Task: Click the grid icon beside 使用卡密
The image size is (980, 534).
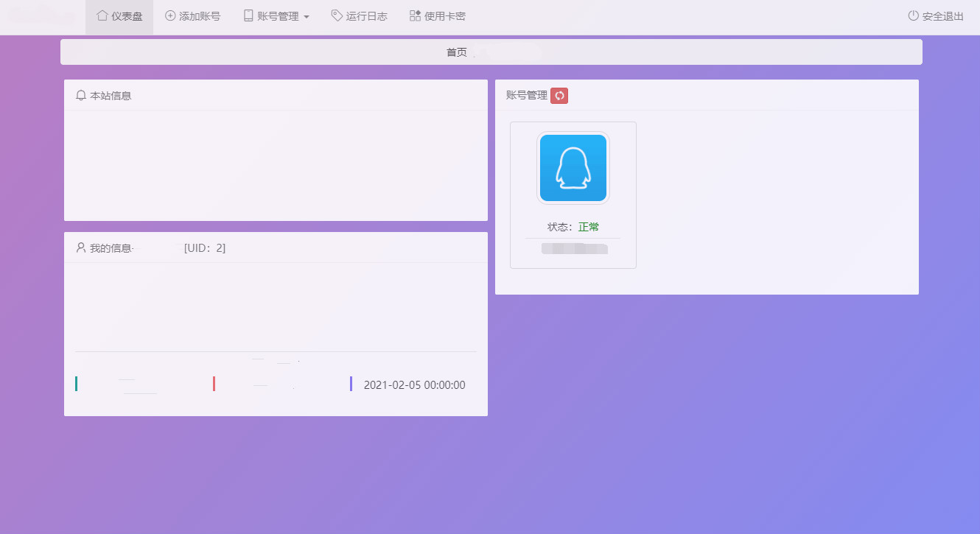Action: click(415, 15)
